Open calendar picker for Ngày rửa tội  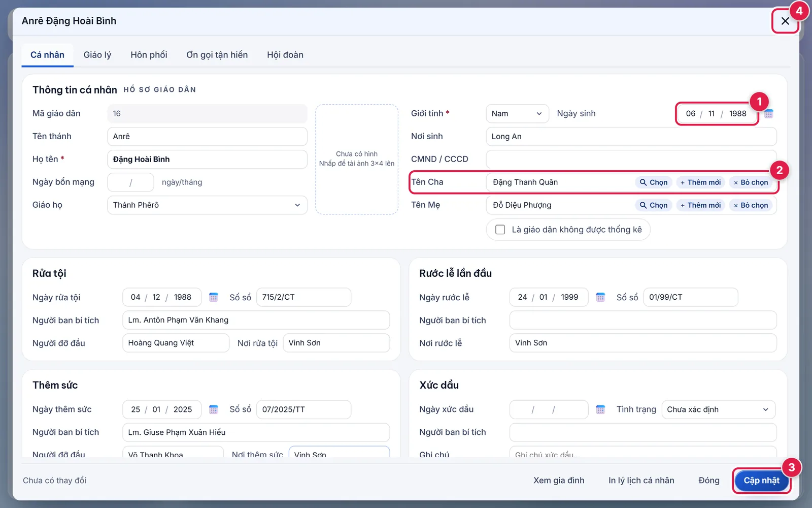click(214, 297)
